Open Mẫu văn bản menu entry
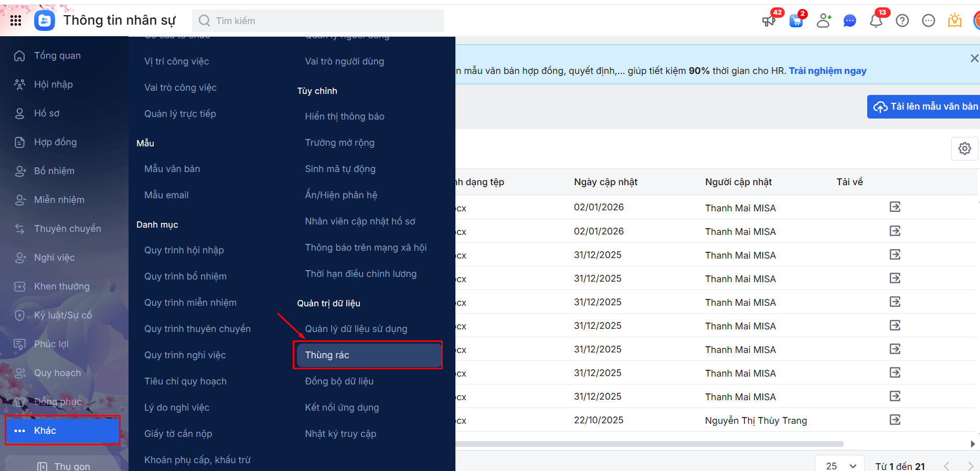 point(172,169)
